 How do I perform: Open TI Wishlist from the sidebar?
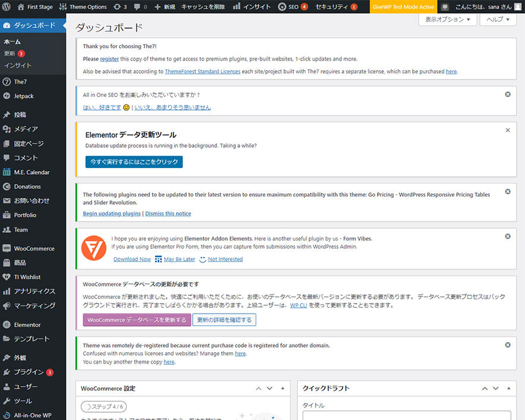(x=27, y=277)
